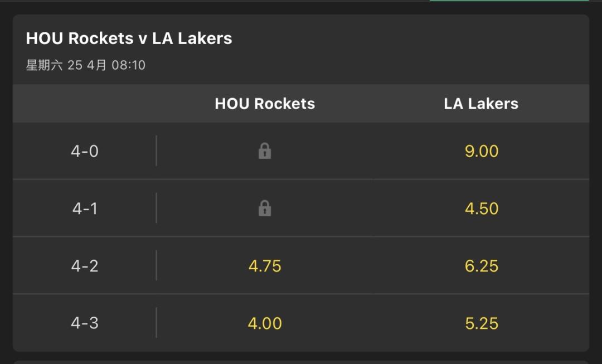Click the LA Lakers column header

coord(481,104)
